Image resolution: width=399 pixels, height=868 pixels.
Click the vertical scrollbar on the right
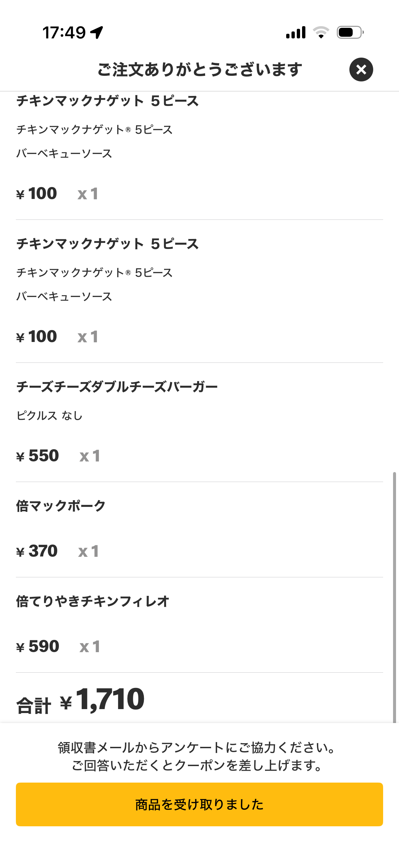[x=394, y=597]
